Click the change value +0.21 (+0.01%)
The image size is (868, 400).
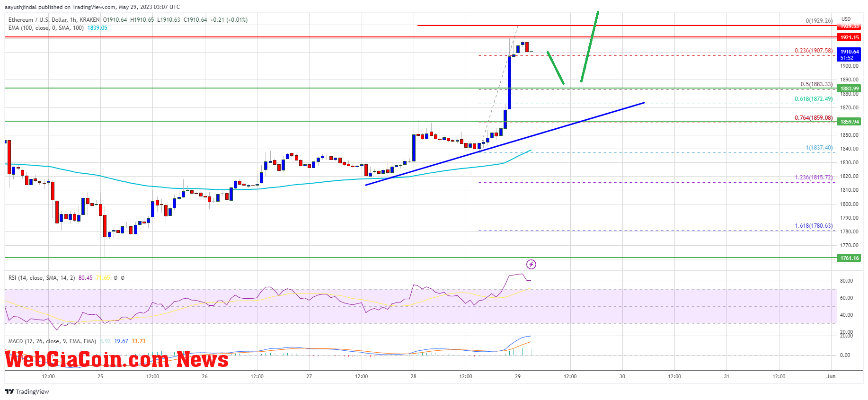pos(229,20)
